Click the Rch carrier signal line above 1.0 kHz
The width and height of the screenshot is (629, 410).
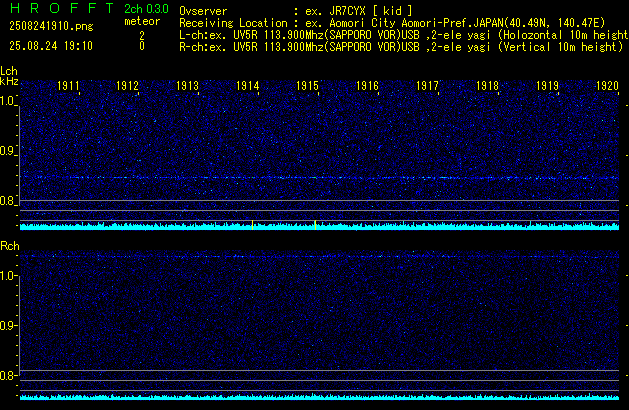pos(319,256)
